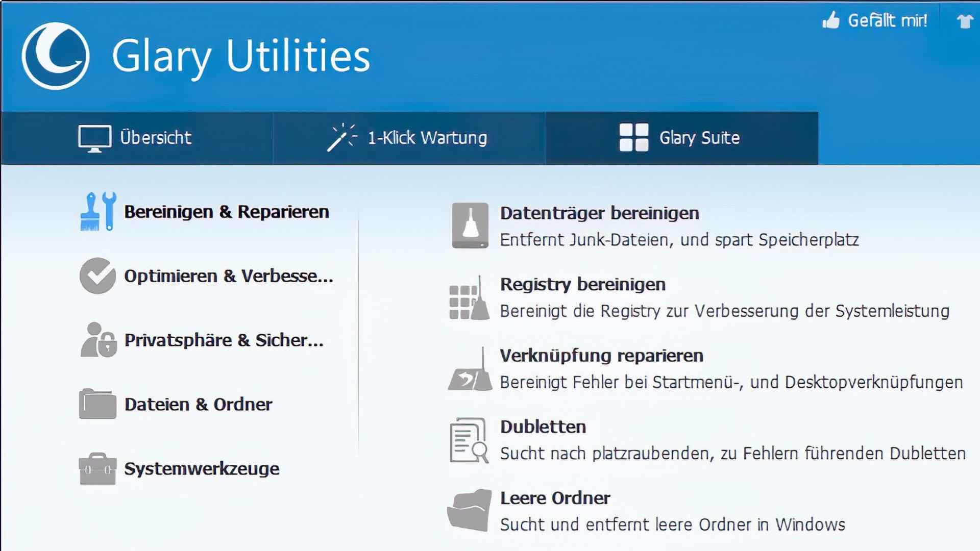
Task: Switch to the Übersicht tab
Action: 137,138
